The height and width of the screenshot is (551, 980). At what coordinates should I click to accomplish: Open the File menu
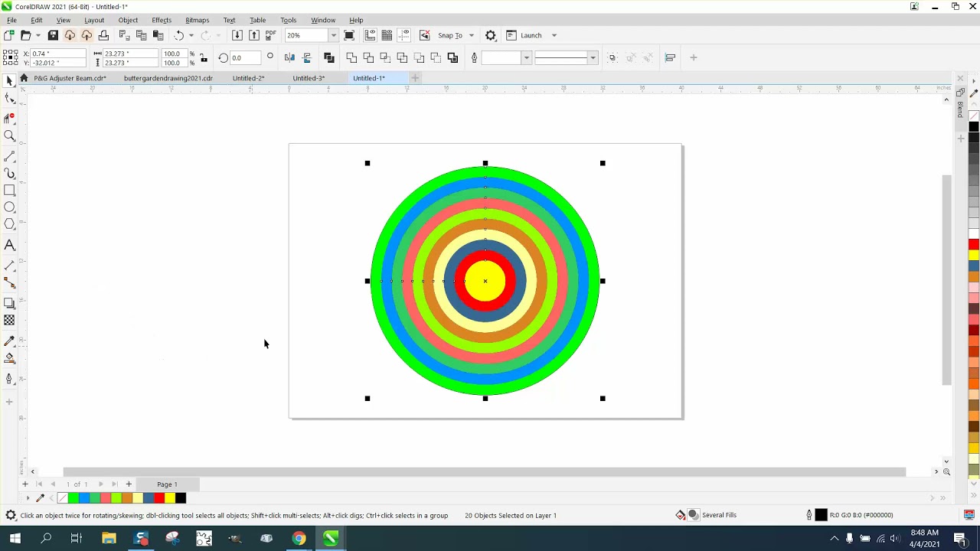(x=11, y=20)
